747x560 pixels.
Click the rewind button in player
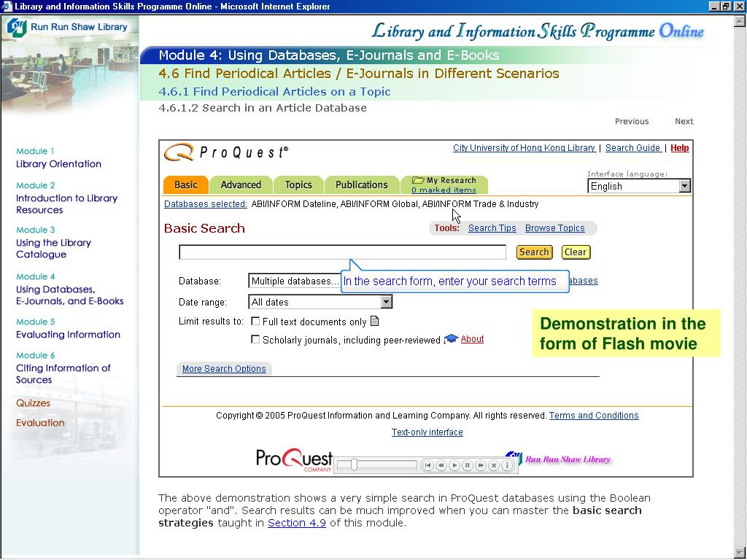[x=441, y=465]
